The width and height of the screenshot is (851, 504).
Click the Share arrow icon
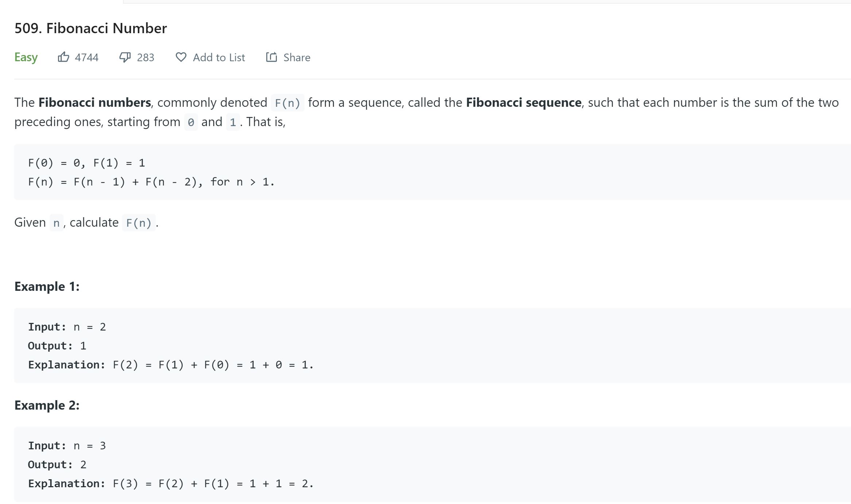click(x=271, y=57)
